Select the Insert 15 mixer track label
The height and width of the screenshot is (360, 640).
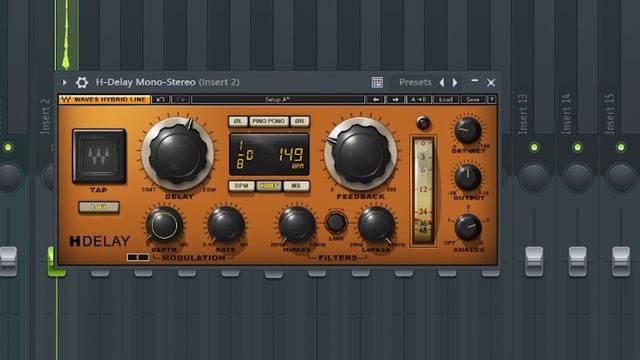coord(609,114)
